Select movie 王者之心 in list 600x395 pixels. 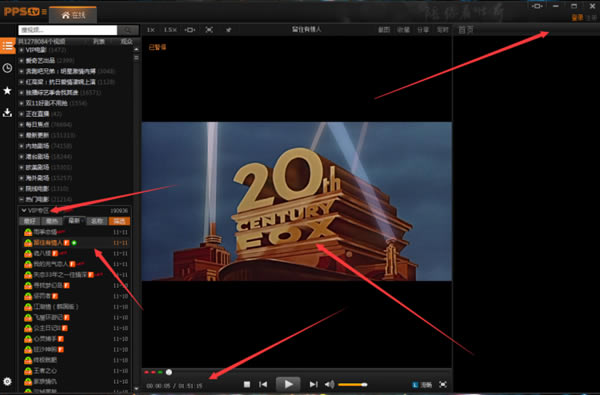coord(75,371)
